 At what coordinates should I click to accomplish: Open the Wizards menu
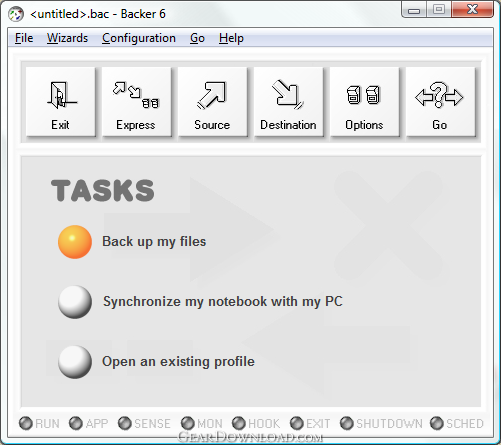click(67, 38)
